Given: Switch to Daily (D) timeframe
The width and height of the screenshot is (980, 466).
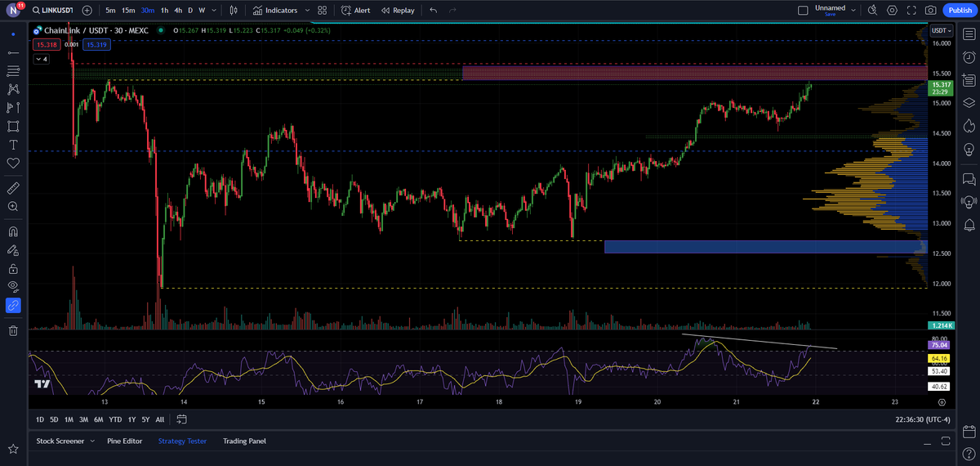Looking at the screenshot, I should click(x=189, y=11).
